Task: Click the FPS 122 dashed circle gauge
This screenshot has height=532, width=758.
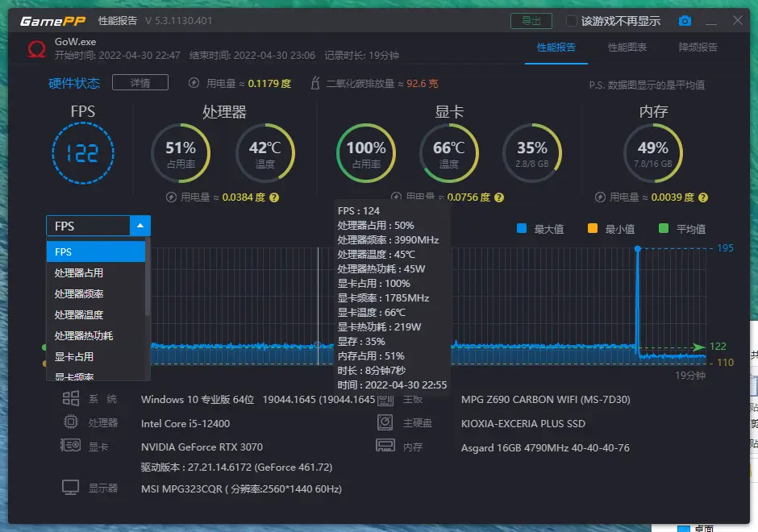Action: tap(83, 153)
